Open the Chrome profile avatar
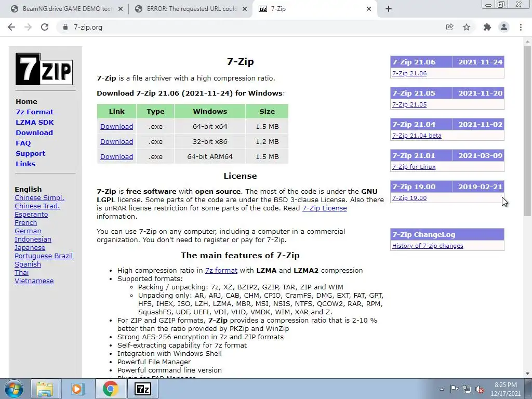Viewport: 532px width, 399px height. tap(504, 27)
